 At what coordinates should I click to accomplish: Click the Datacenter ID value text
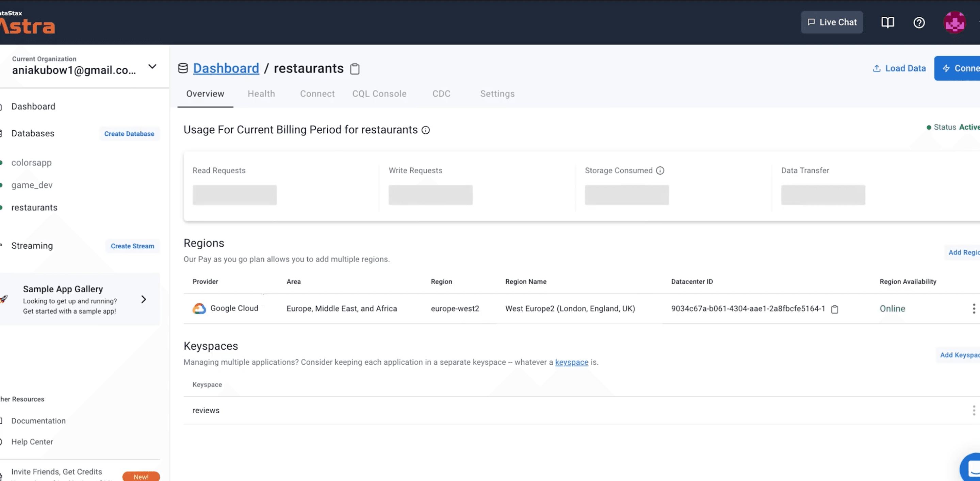(x=748, y=309)
